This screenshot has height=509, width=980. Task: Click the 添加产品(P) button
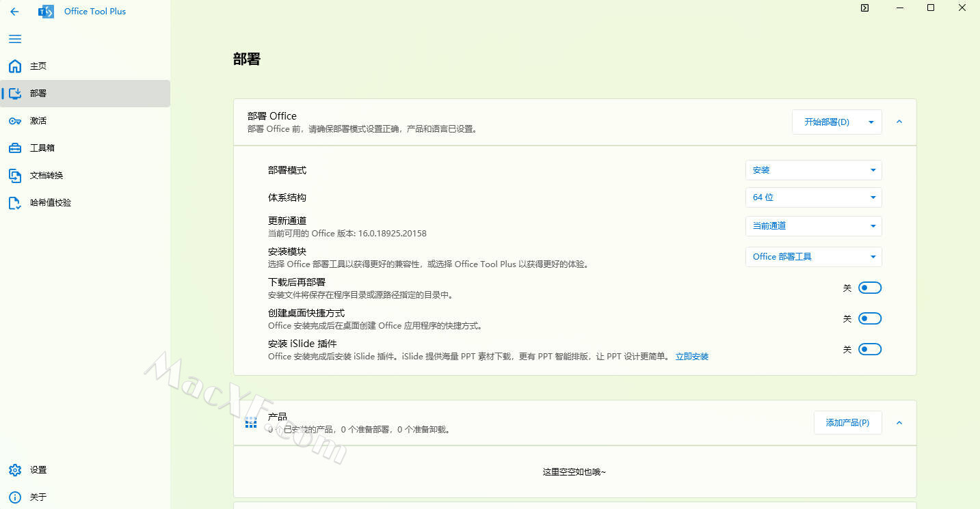(847, 423)
